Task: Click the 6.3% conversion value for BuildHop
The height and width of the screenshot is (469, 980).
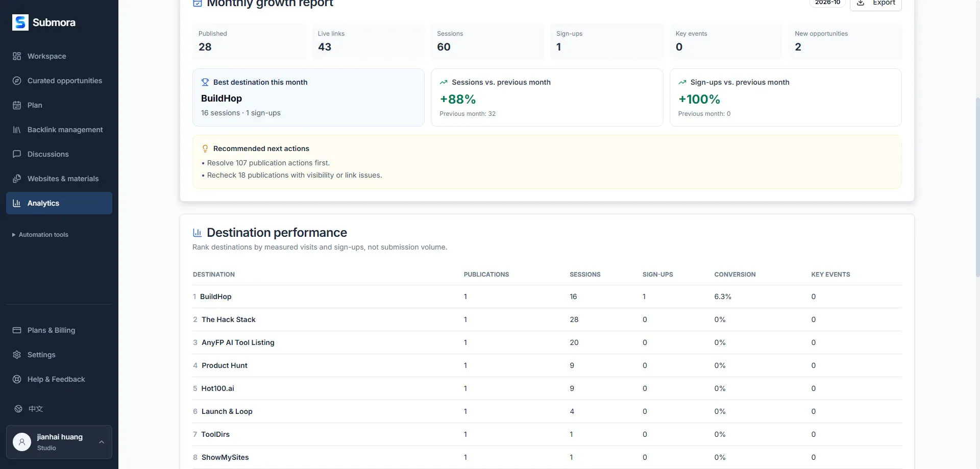Action: [x=723, y=297]
